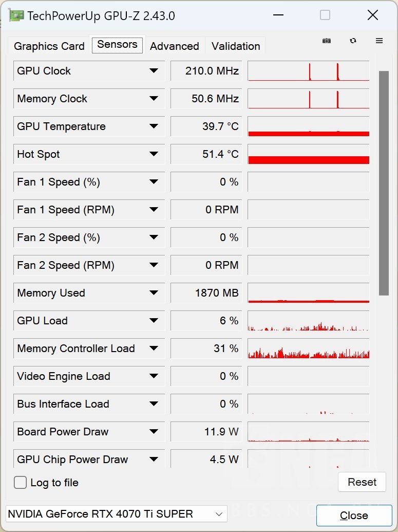Open the Advanced tab
This screenshot has width=398, height=532.
pos(175,46)
